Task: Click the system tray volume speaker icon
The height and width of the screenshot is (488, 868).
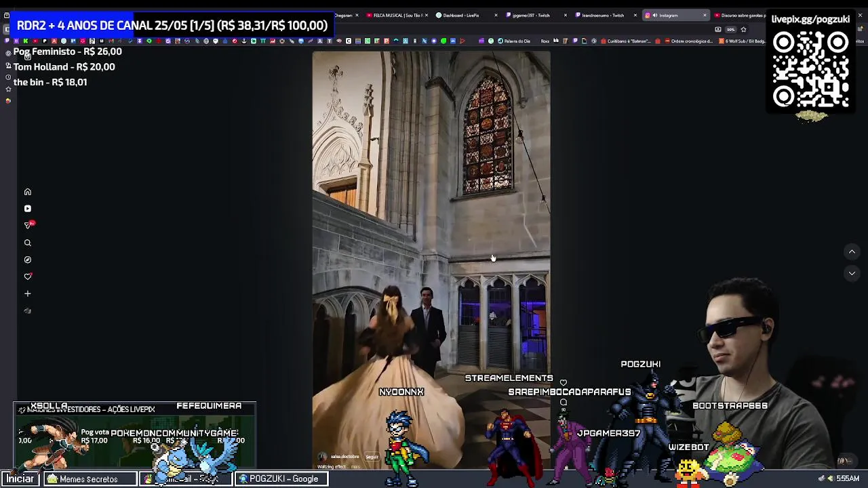Action: pyautogui.click(x=830, y=479)
